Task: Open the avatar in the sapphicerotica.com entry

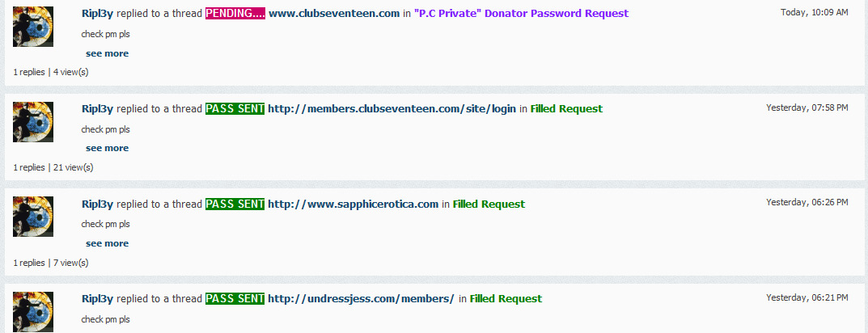Action: (x=33, y=217)
